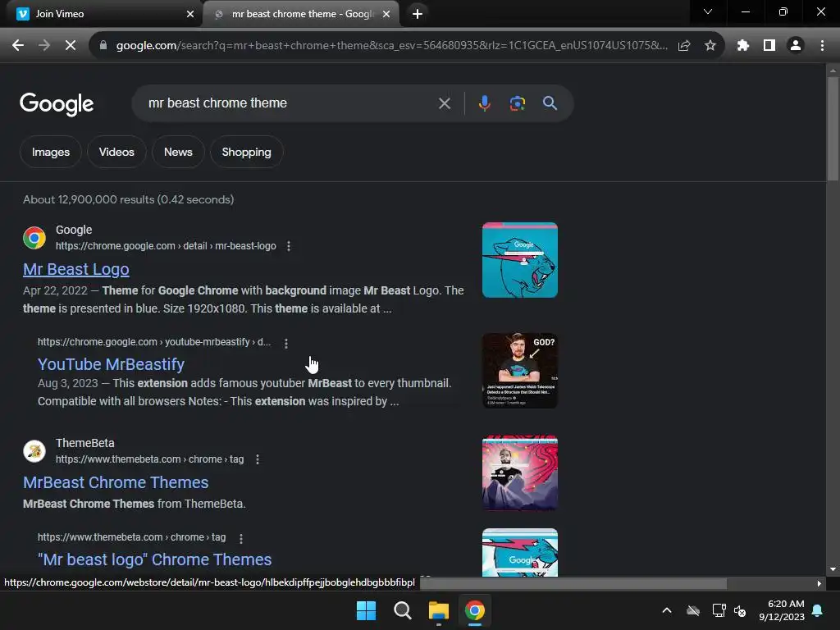
Task: Click the muted volume tray icon
Action: tap(740, 610)
